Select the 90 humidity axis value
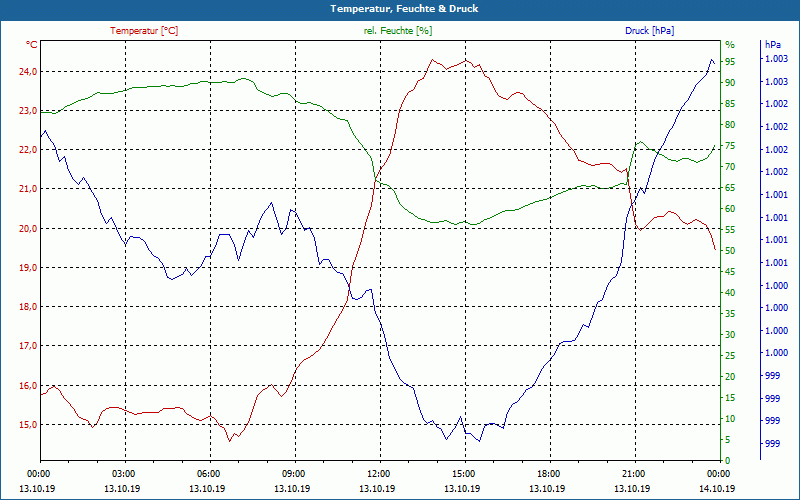 [730, 83]
